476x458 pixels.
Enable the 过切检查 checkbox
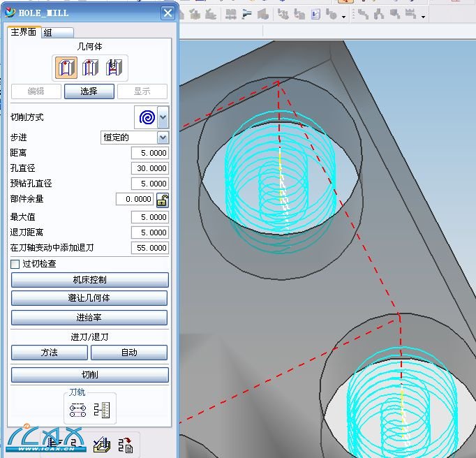pos(15,264)
